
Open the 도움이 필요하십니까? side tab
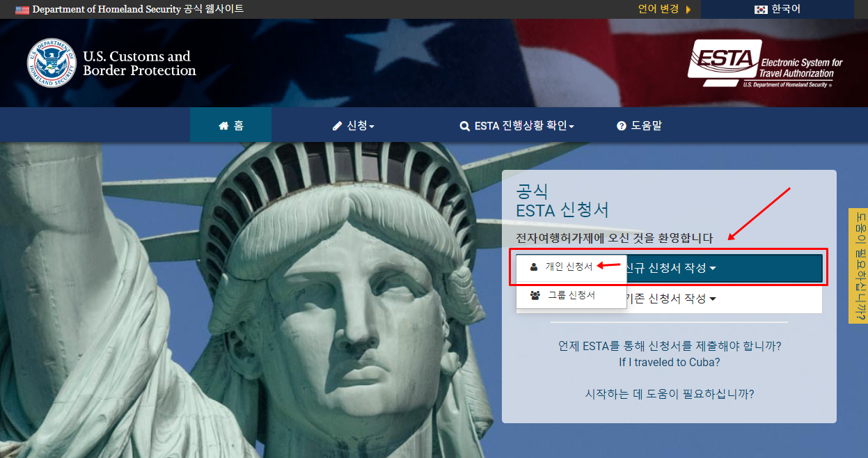point(858,265)
